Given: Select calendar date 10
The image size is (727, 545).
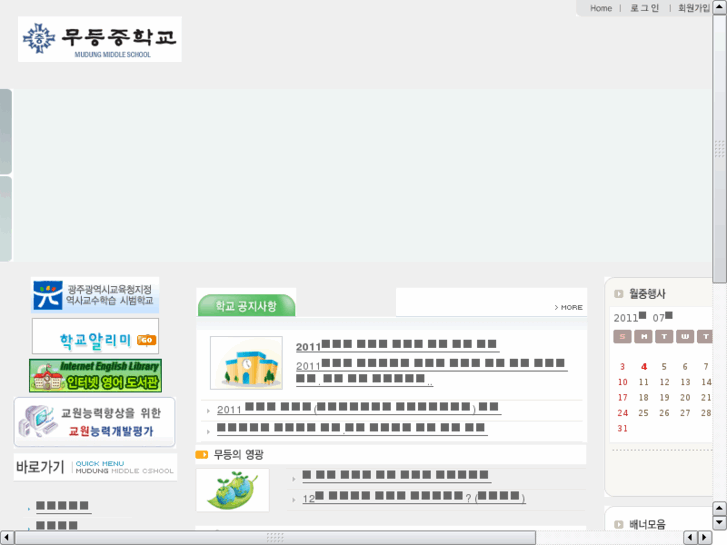Looking at the screenshot, I should (x=623, y=382).
